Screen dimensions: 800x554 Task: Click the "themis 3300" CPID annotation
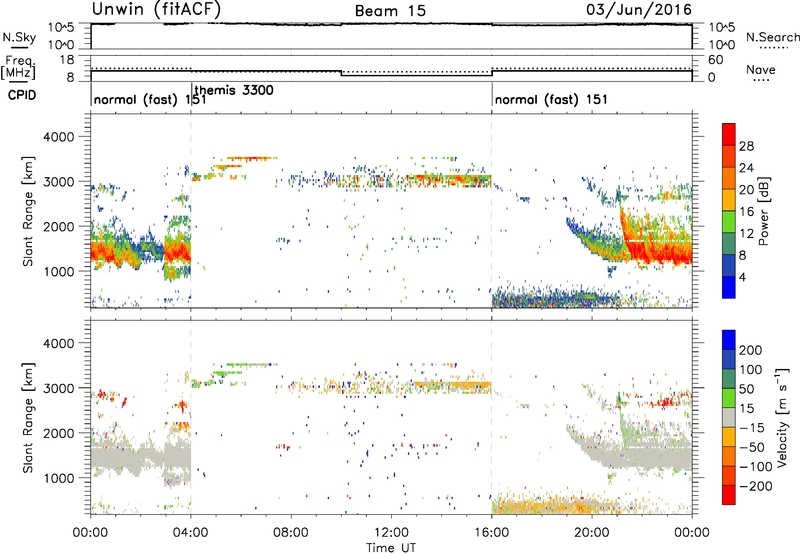pos(234,90)
